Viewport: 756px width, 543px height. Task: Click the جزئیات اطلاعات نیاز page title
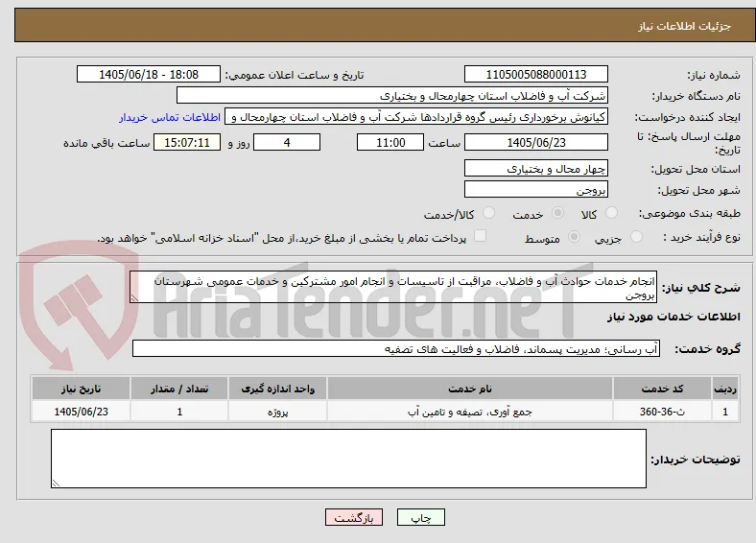685,26
